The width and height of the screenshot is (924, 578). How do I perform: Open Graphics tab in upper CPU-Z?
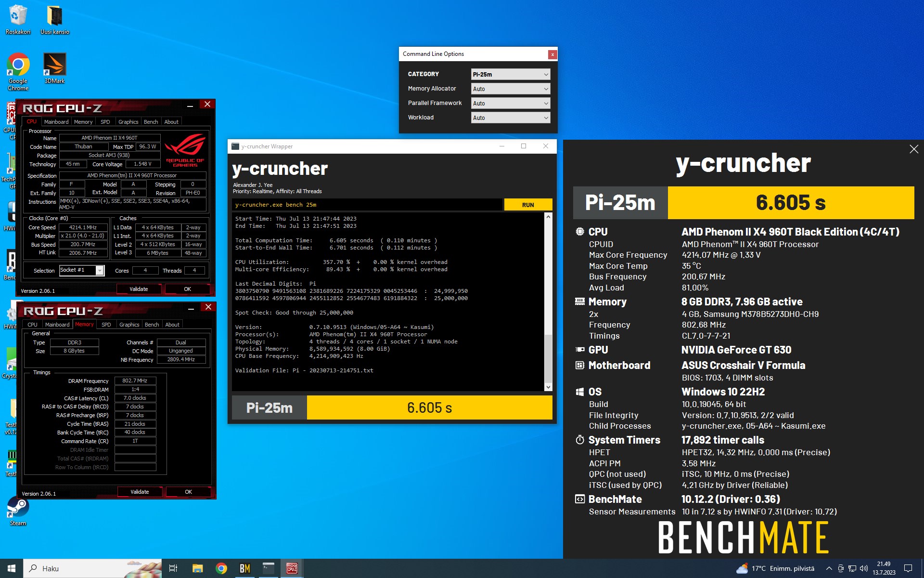pyautogui.click(x=128, y=122)
